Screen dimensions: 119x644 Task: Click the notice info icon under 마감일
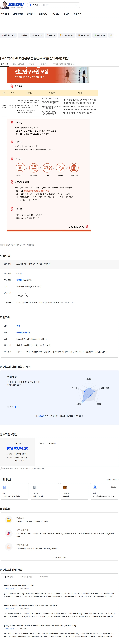click(x=1, y=469)
